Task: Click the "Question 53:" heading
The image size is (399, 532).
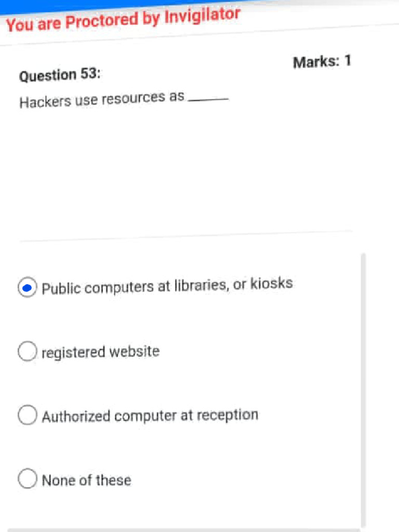Action: (60, 75)
